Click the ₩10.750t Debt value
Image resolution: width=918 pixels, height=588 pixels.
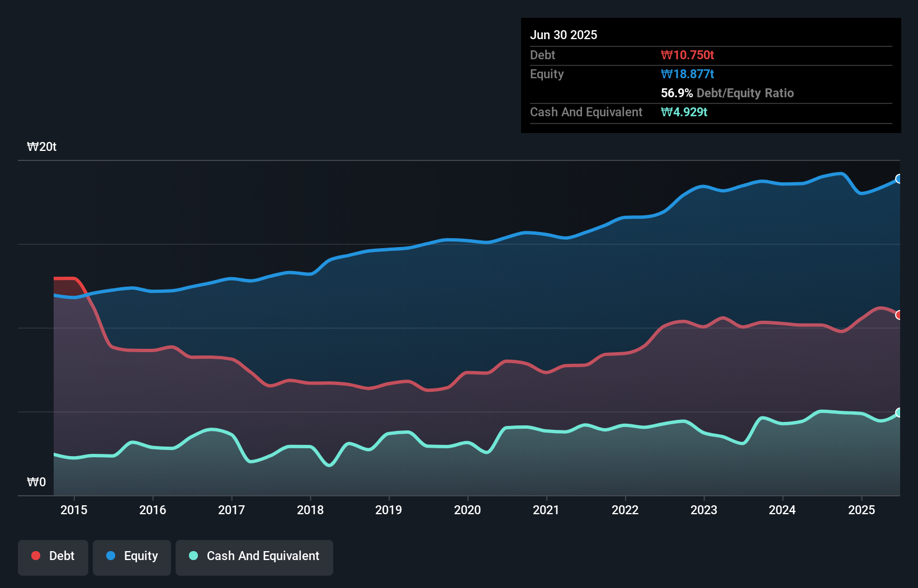tap(688, 55)
